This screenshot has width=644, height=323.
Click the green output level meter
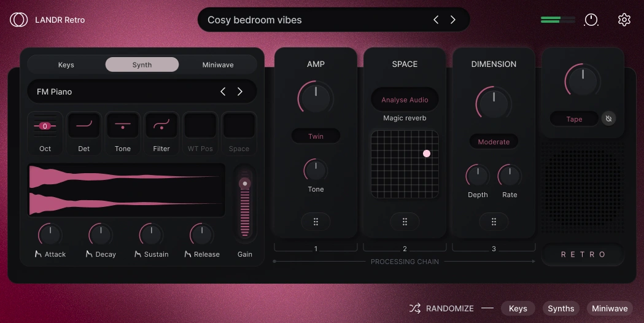(558, 20)
